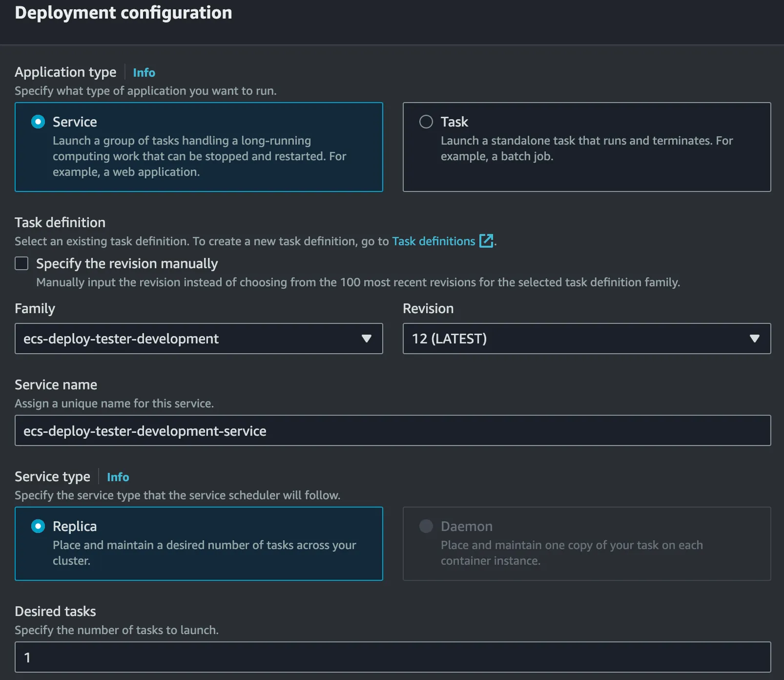Click the Service option card description

coord(199,156)
